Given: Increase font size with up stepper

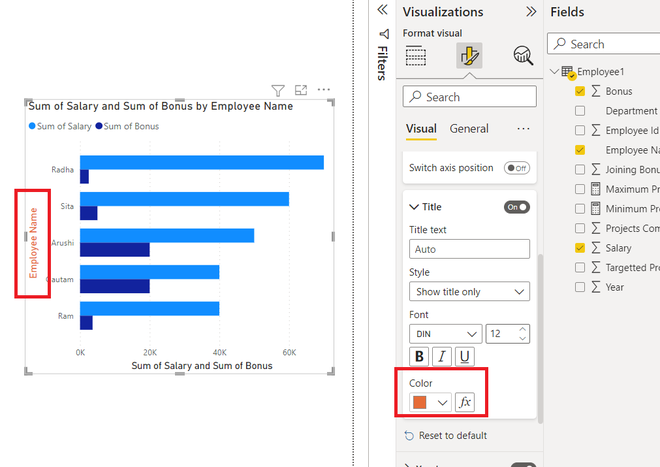Looking at the screenshot, I should point(522,329).
